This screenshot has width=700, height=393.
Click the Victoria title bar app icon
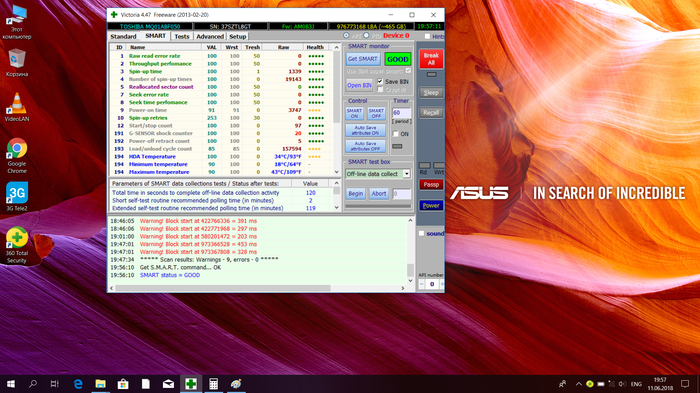(114, 15)
